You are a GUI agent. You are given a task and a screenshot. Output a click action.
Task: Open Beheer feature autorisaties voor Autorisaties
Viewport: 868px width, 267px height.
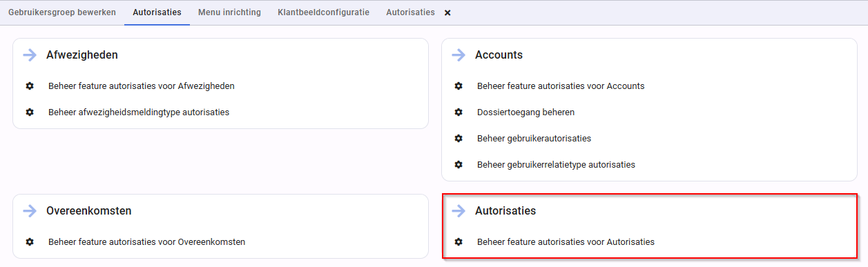[566, 242]
